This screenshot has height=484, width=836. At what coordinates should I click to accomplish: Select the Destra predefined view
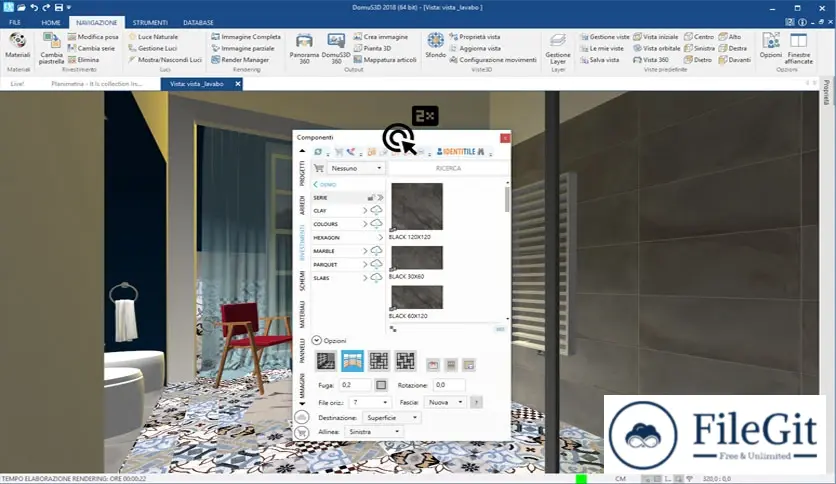coord(733,48)
